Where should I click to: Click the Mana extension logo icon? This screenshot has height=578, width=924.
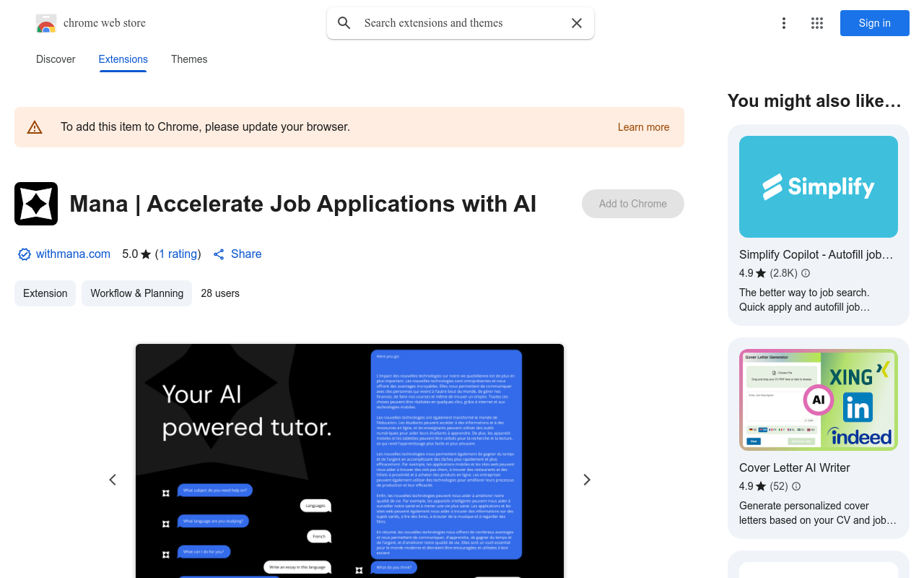(x=36, y=204)
